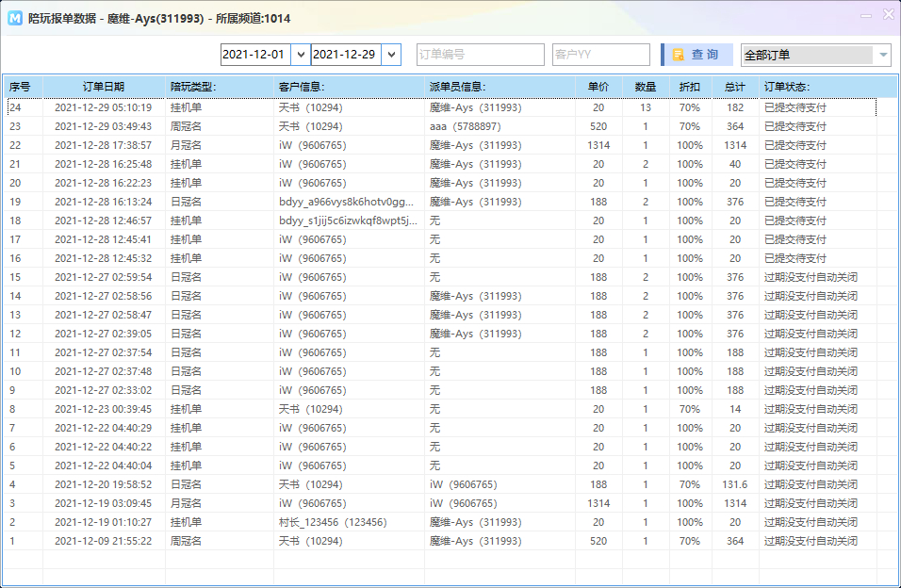Click the start date field showing 2021-12-01

click(x=255, y=55)
